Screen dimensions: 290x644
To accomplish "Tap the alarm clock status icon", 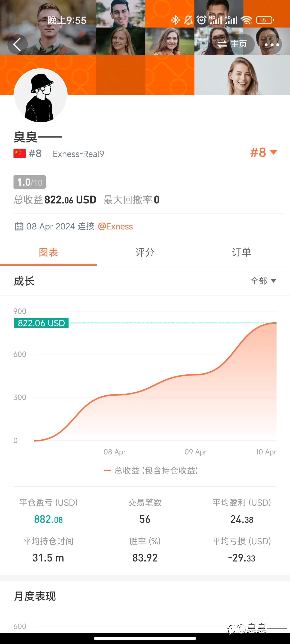I will coord(201,20).
